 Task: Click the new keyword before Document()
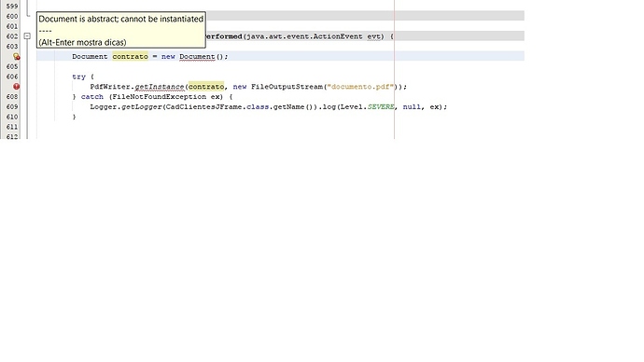click(168, 57)
